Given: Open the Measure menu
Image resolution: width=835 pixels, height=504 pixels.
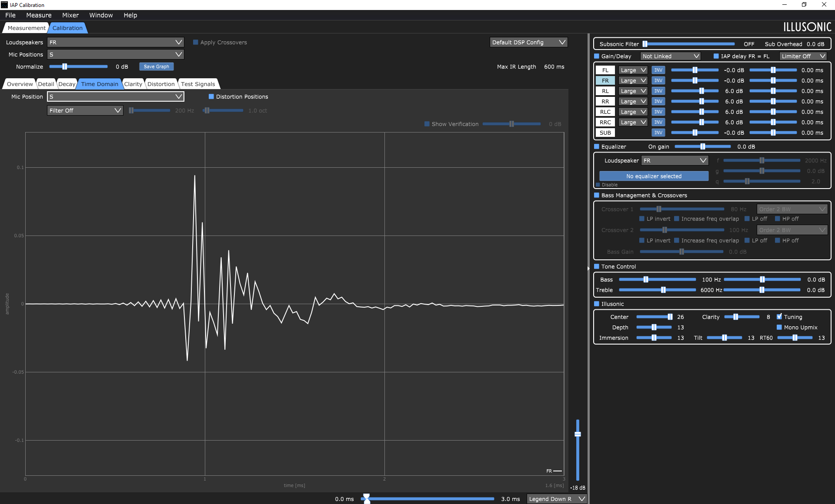Looking at the screenshot, I should (39, 15).
